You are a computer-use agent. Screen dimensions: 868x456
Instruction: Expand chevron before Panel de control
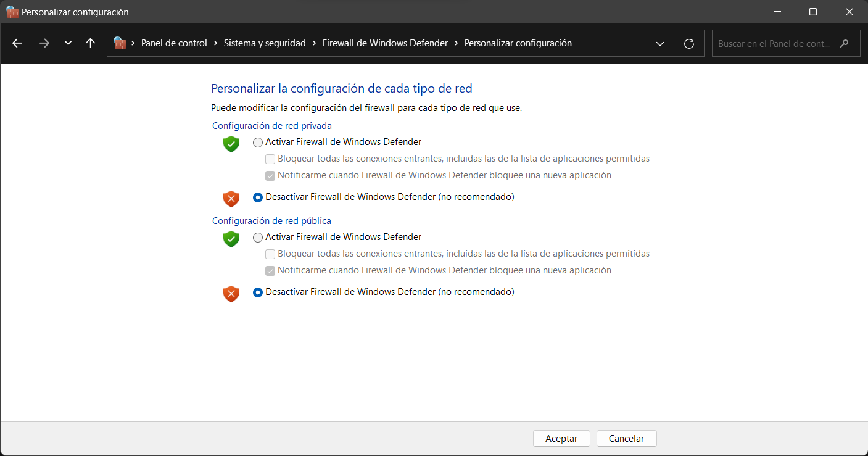(133, 43)
